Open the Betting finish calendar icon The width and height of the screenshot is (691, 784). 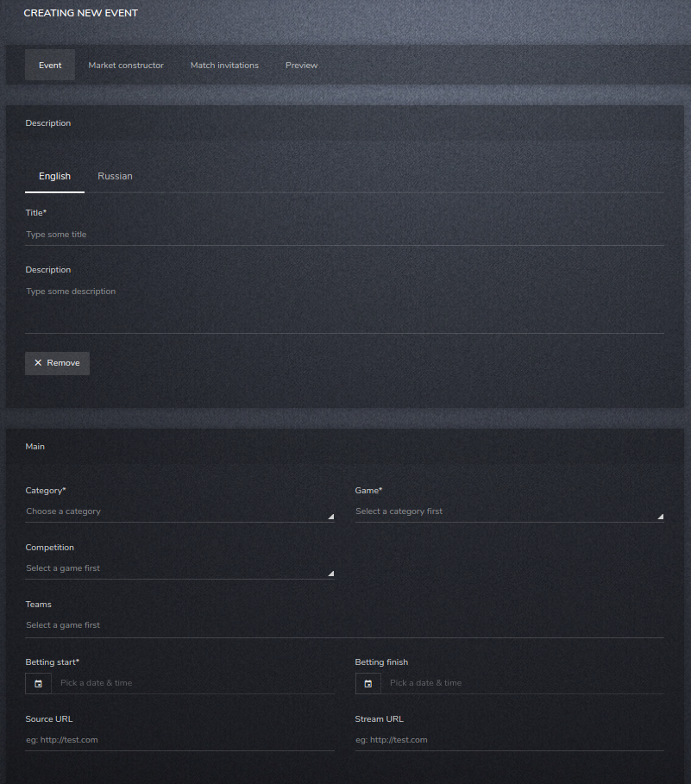pos(368,683)
